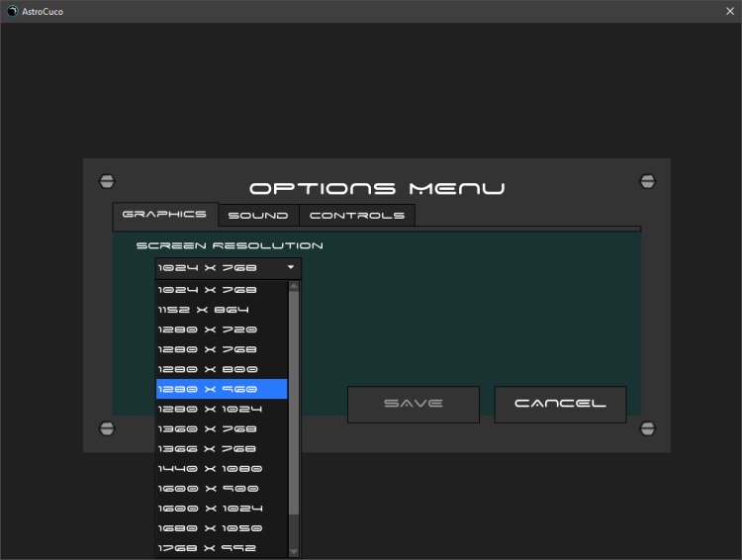Click the resolution list scrollbar up arrow
This screenshot has height=560, width=742.
click(294, 287)
